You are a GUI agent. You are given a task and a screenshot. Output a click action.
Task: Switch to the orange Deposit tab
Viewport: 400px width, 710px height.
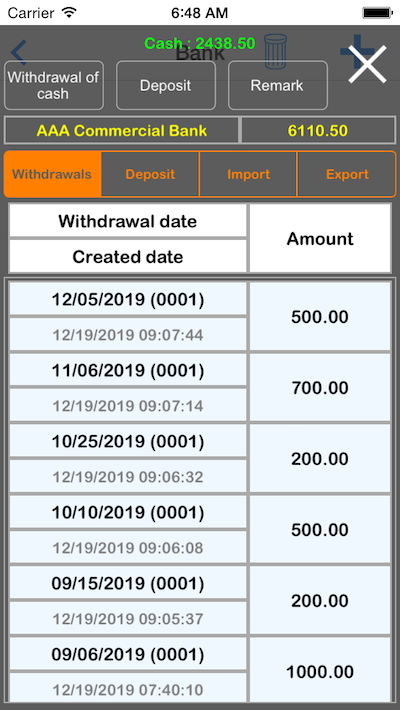coord(150,174)
